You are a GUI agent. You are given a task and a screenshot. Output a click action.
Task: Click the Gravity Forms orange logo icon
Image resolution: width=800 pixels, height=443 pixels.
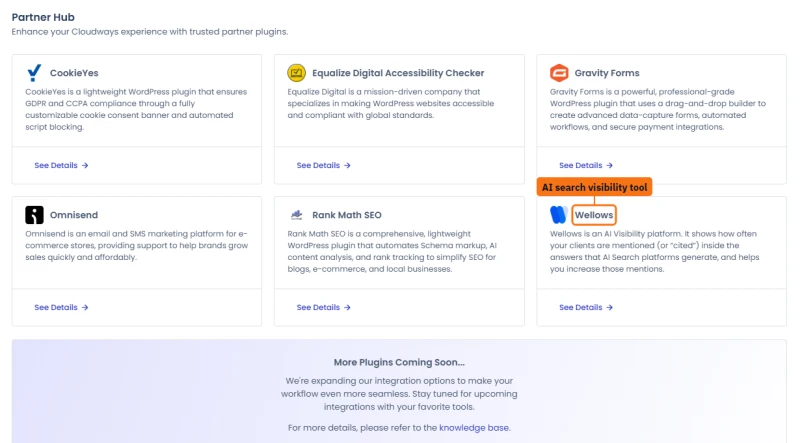[x=559, y=73]
